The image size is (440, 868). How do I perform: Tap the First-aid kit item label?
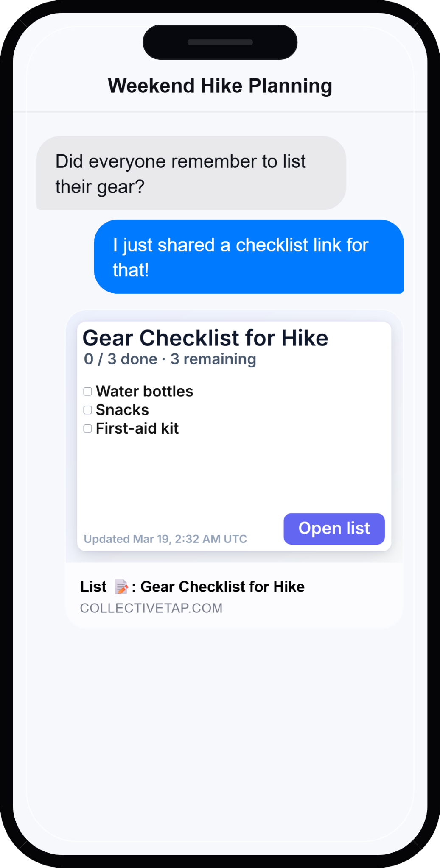(137, 428)
